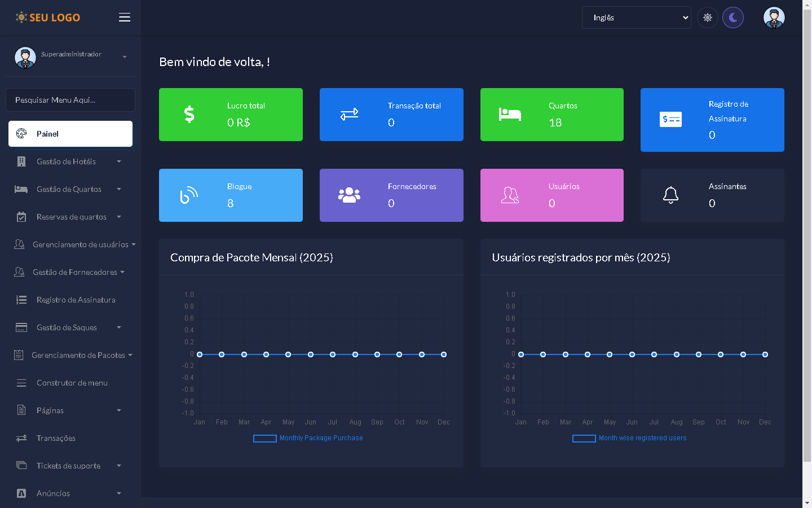The height and width of the screenshot is (508, 812).
Task: Toggle the Monthly Package Purchase legend
Action: point(308,438)
